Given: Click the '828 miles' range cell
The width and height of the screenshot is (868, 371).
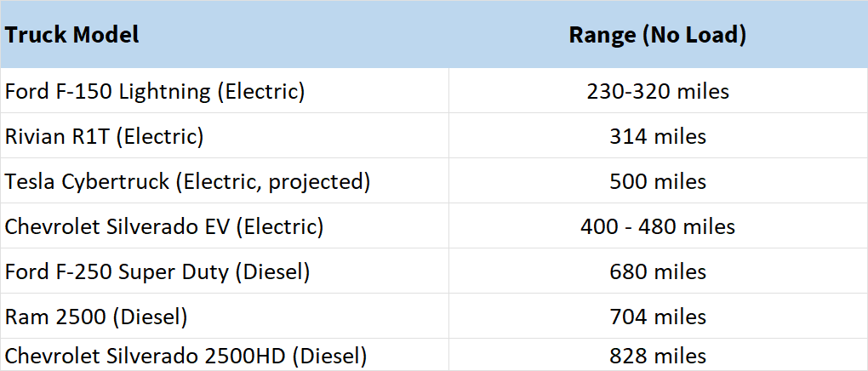Looking at the screenshot, I should click(x=658, y=354).
